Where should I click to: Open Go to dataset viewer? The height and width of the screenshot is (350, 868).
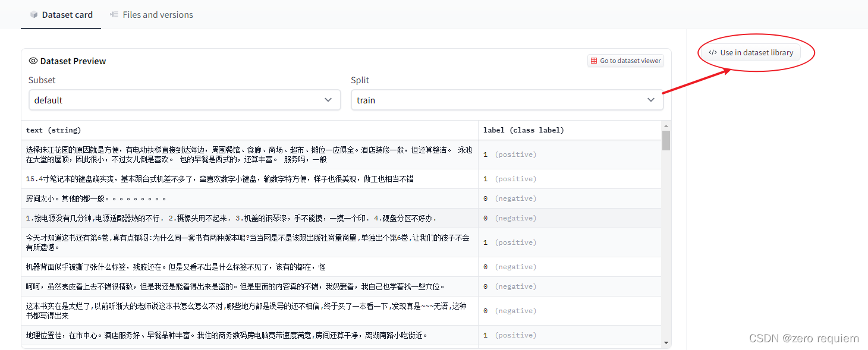(625, 61)
